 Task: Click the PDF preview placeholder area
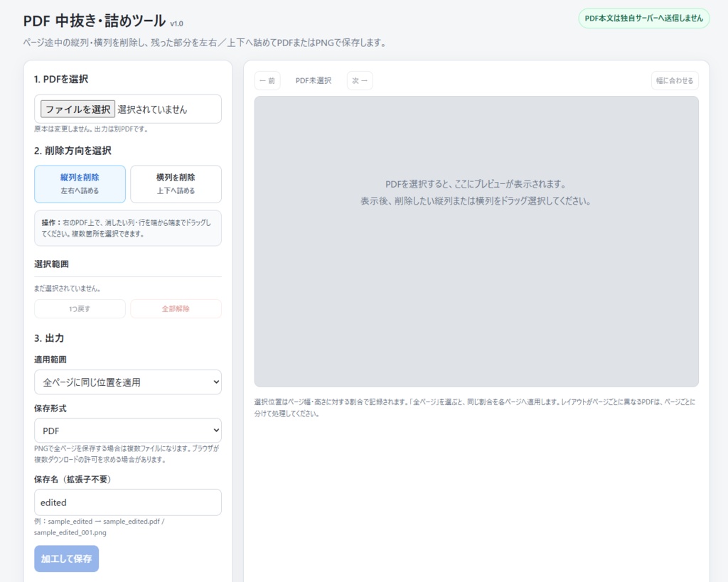pyautogui.click(x=476, y=242)
